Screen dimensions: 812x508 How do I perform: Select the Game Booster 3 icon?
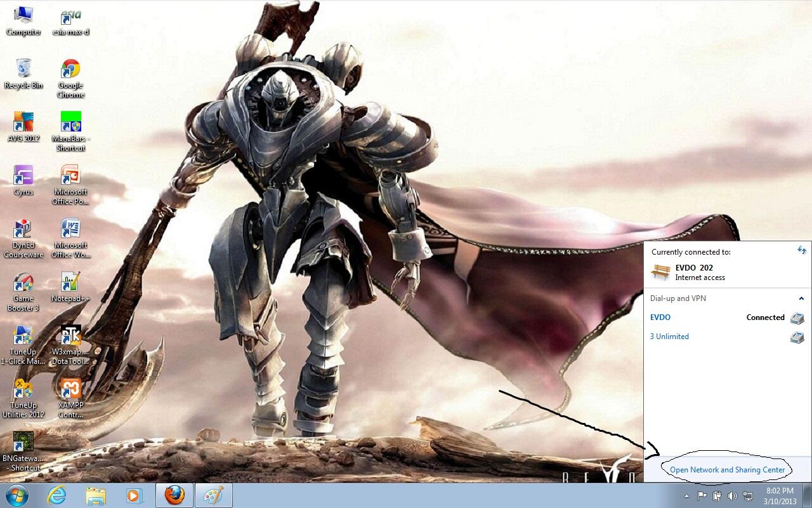click(x=23, y=291)
